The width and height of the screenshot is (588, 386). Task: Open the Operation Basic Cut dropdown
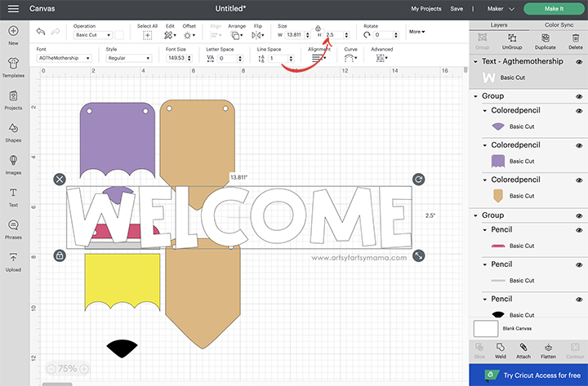point(93,35)
